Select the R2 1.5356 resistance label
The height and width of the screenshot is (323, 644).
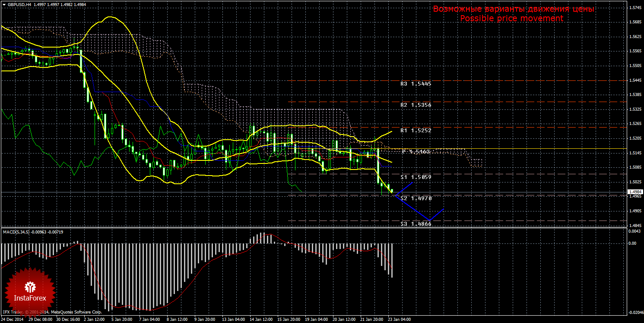[x=416, y=105]
